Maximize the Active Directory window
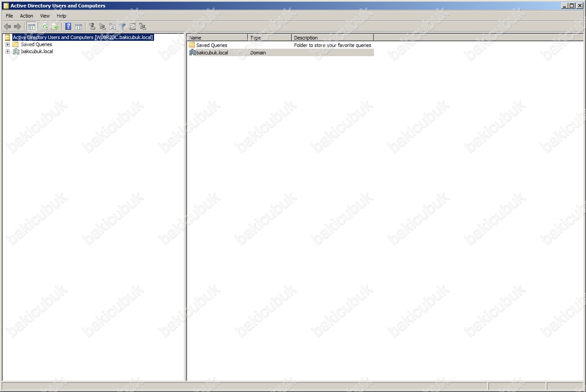The height and width of the screenshot is (392, 586). coord(572,6)
